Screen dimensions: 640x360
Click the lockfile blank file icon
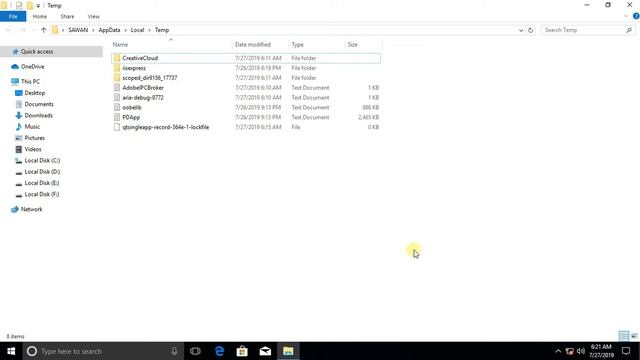click(x=117, y=127)
